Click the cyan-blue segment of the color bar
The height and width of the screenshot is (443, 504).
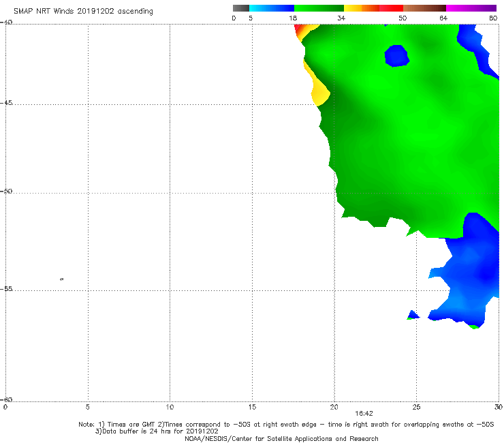[x=272, y=8]
